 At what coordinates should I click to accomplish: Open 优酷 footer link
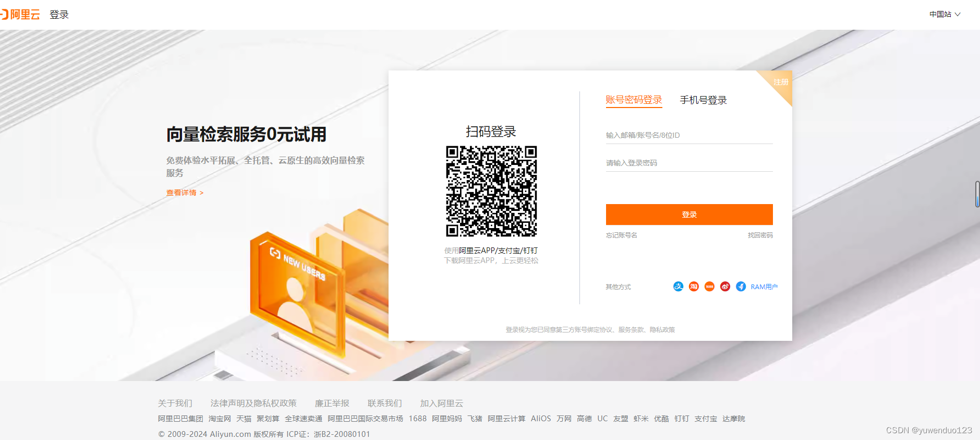point(661,419)
